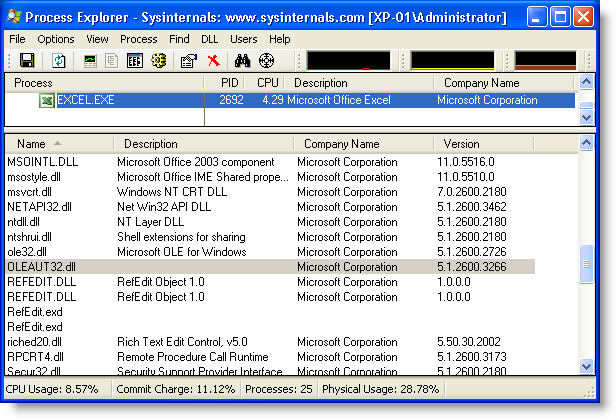Click the DLL pane scroll up arrow
Screen dimensions: 616x419
pos(586,143)
